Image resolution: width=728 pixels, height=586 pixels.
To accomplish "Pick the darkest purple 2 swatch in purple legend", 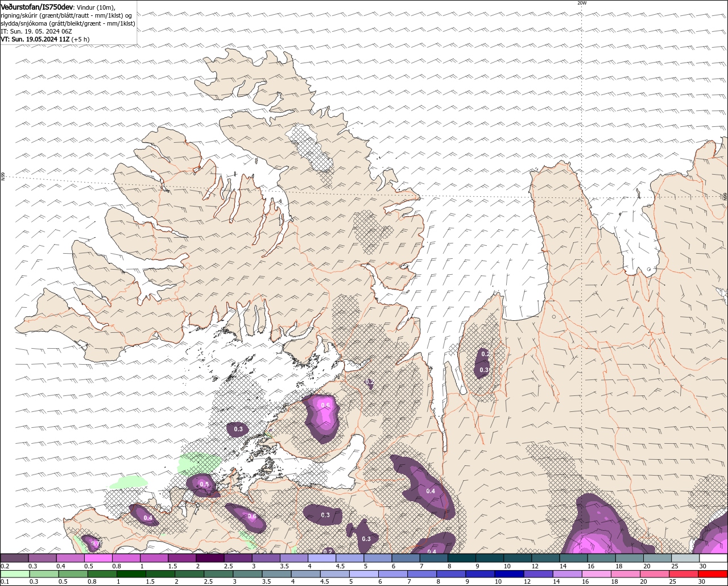I will click(210, 558).
